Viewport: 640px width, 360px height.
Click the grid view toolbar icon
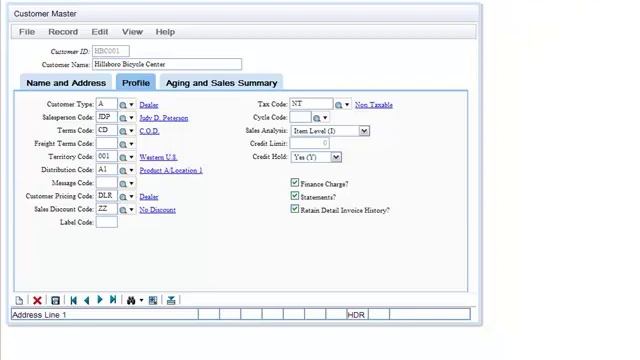point(153,300)
